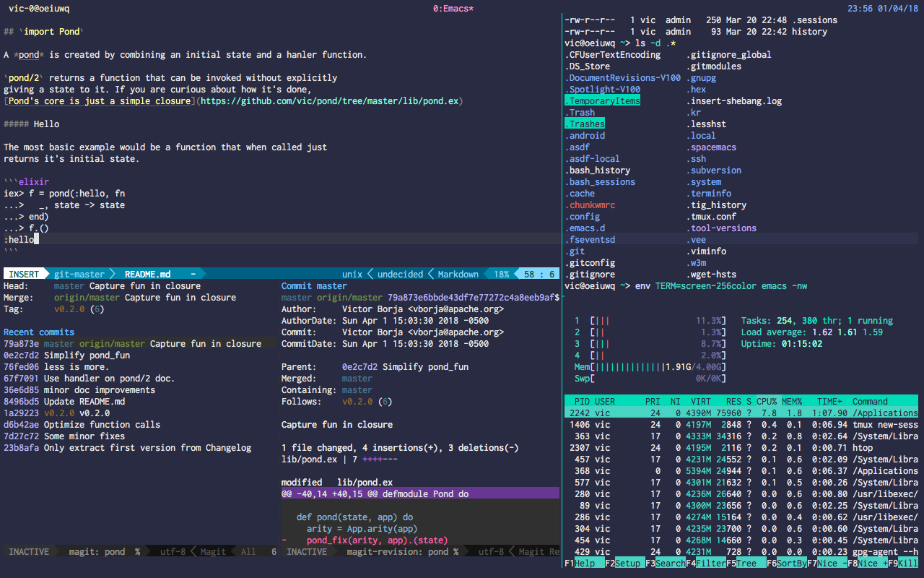The height and width of the screenshot is (578, 924).
Task: Select commit 1a29223 v0.2.0
Action: pyautogui.click(x=56, y=413)
